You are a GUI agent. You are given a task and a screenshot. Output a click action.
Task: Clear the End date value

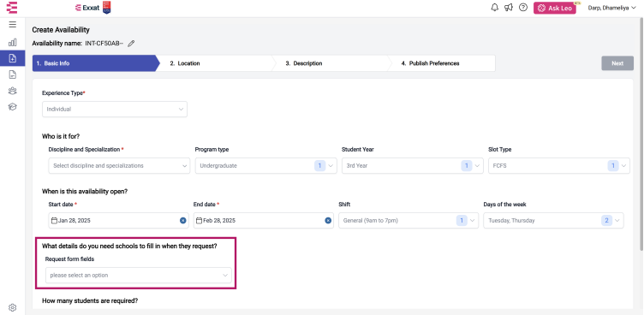[x=328, y=221]
